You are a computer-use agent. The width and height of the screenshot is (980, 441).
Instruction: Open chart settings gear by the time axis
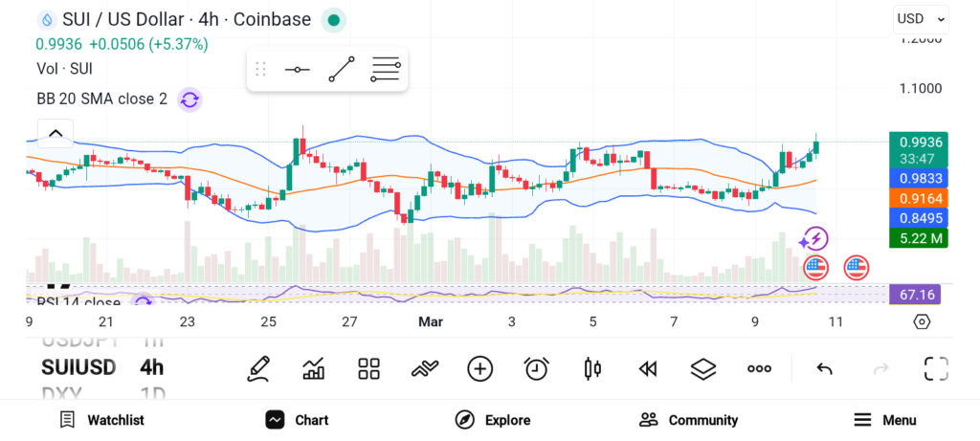click(922, 321)
